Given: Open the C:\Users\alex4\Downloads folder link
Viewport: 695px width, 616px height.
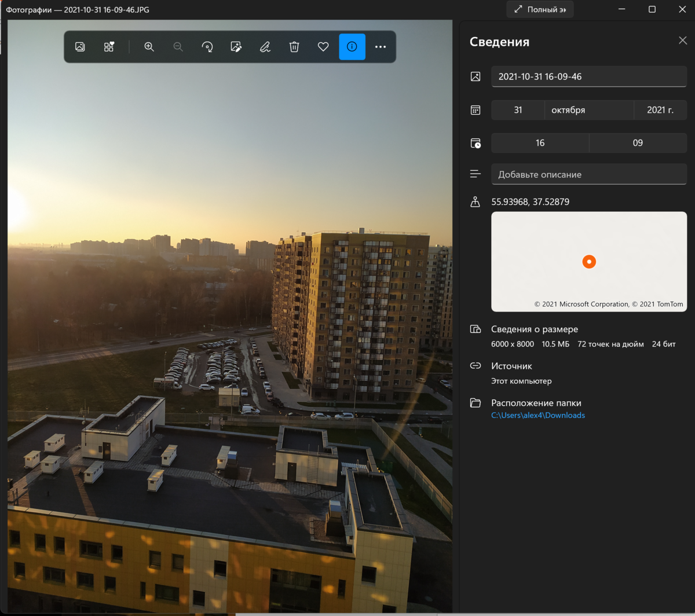Looking at the screenshot, I should pyautogui.click(x=538, y=415).
